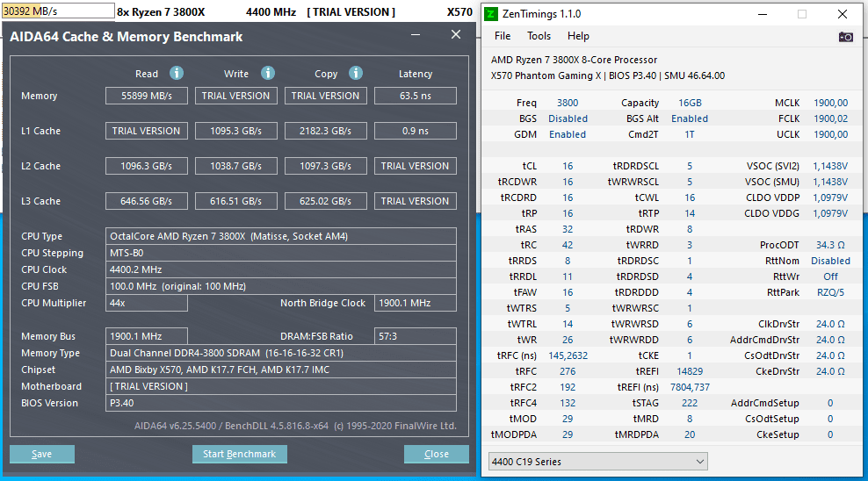Click the Start Benchmark button

coord(239,454)
